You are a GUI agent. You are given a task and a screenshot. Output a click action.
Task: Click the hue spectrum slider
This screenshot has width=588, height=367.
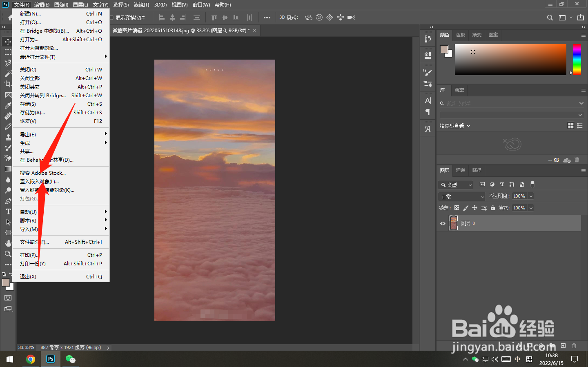(577, 59)
